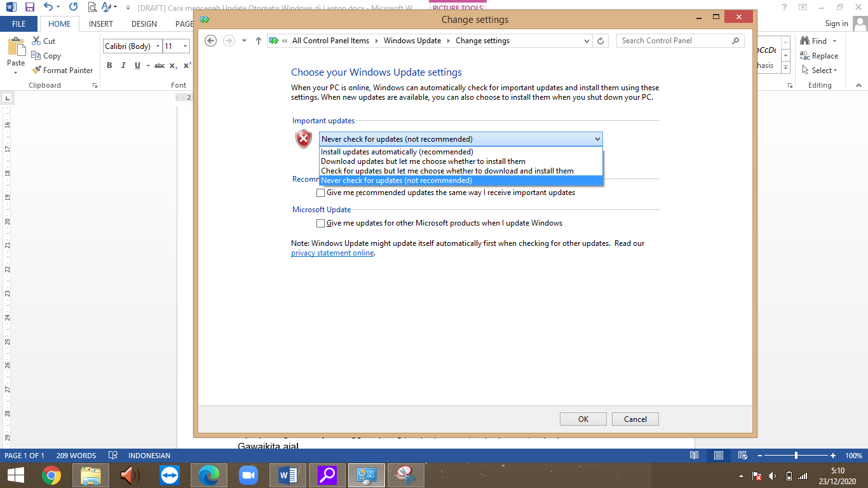This screenshot has height=488, width=868.
Task: Open Chrome from the taskbar
Action: 51,475
